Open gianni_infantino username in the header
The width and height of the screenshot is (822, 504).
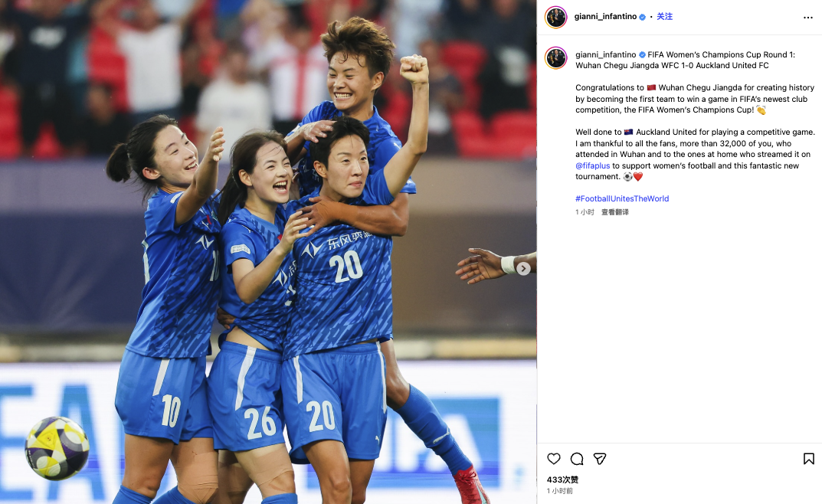(x=605, y=17)
